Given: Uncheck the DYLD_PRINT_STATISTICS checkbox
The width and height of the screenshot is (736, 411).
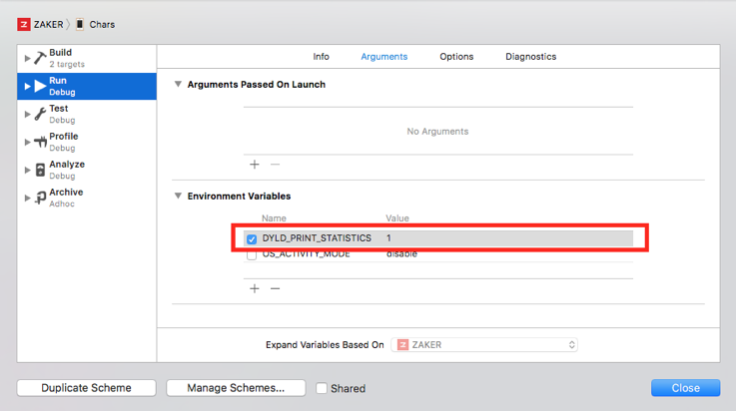Looking at the screenshot, I should pos(252,239).
